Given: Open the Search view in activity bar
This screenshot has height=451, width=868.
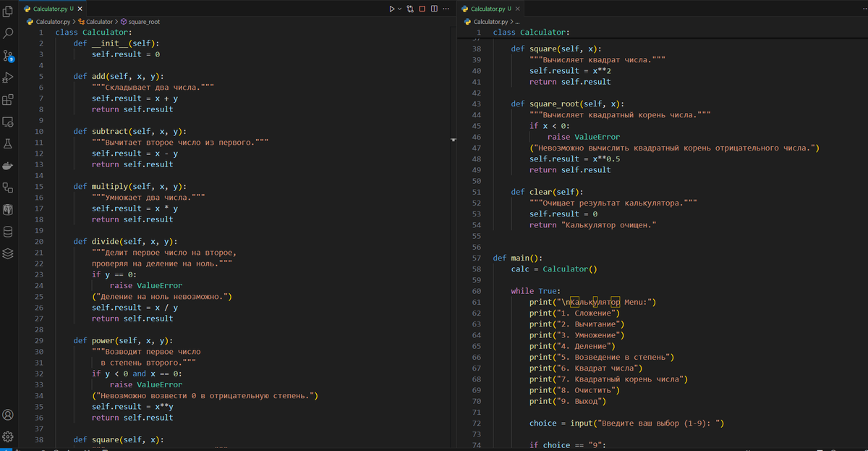Looking at the screenshot, I should 9,33.
